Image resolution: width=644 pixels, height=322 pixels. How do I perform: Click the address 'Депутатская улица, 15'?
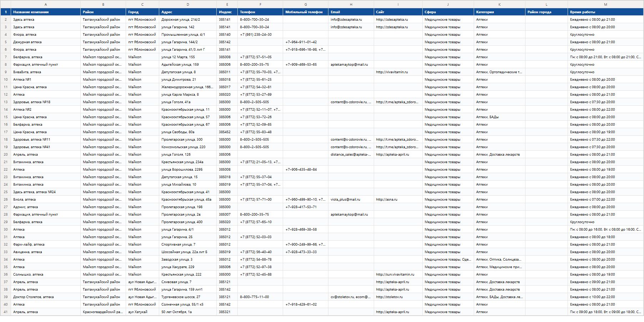pyautogui.click(x=188, y=177)
